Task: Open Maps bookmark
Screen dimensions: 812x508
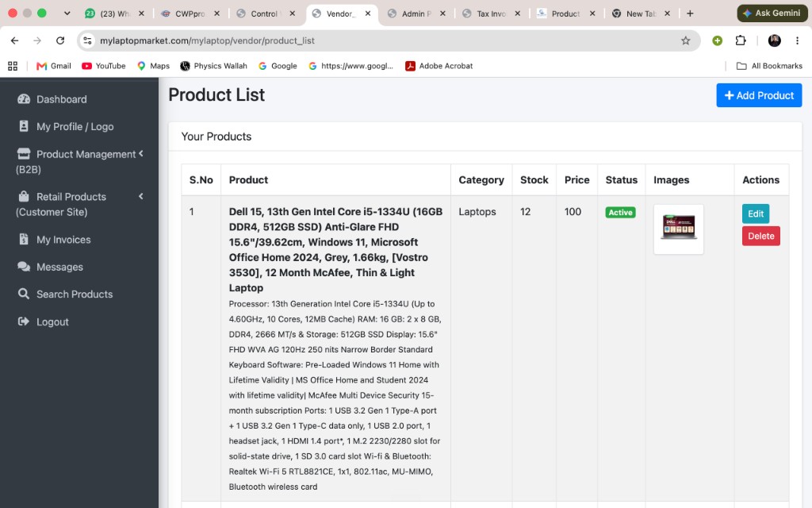Action: click(153, 66)
